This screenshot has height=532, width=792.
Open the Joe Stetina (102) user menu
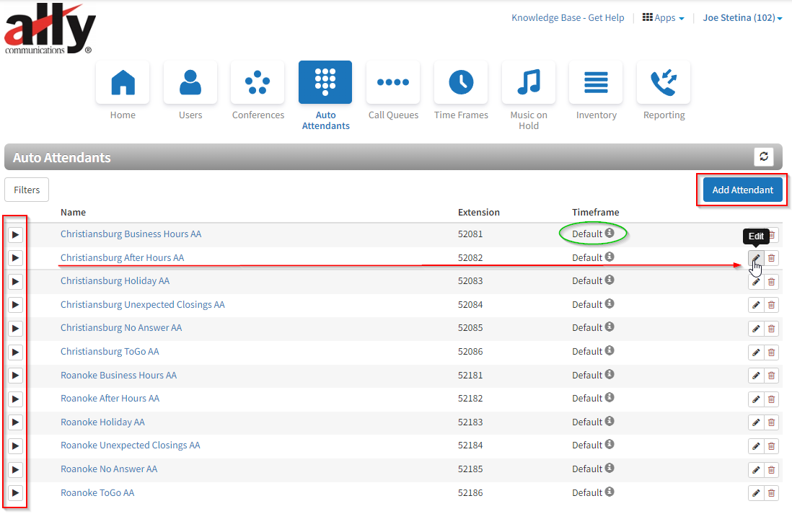(742, 18)
